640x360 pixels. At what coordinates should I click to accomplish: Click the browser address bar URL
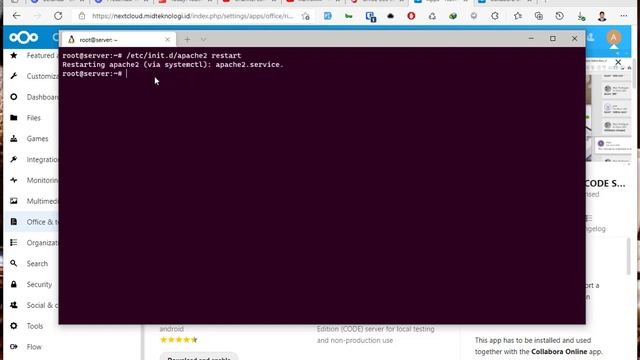tap(192, 16)
